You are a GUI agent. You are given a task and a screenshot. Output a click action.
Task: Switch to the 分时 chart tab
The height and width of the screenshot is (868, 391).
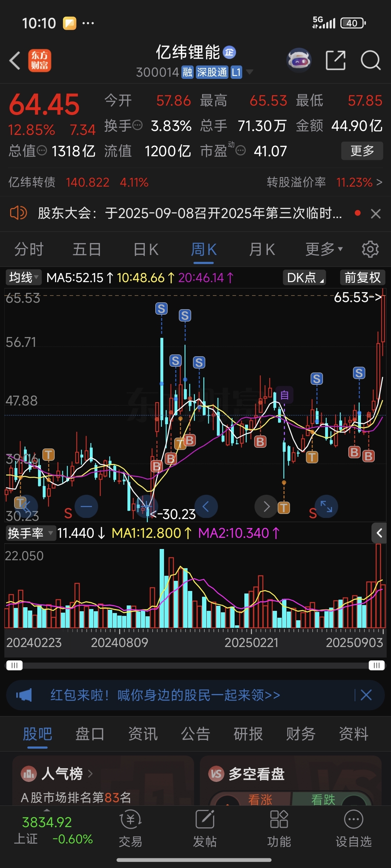[x=29, y=249]
